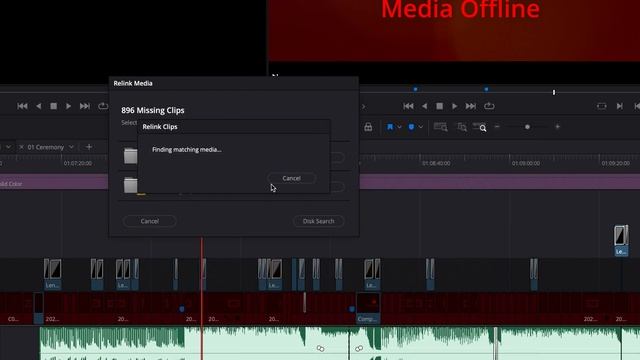Open the 01 Ceremony tab dropdown
The height and width of the screenshot is (360, 640).
click(x=71, y=147)
